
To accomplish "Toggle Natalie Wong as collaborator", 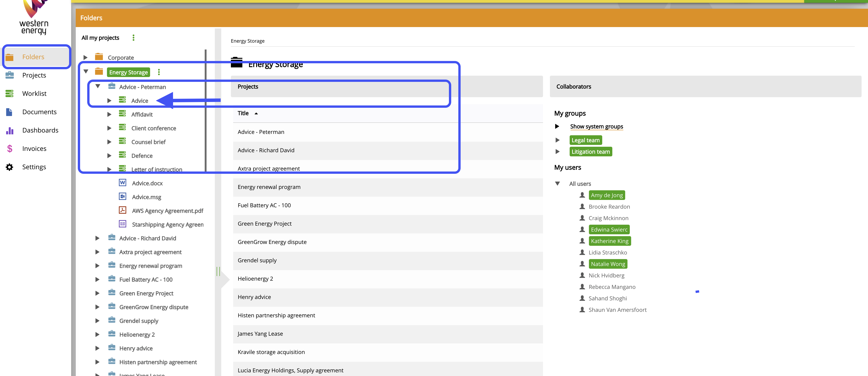I will 608,264.
